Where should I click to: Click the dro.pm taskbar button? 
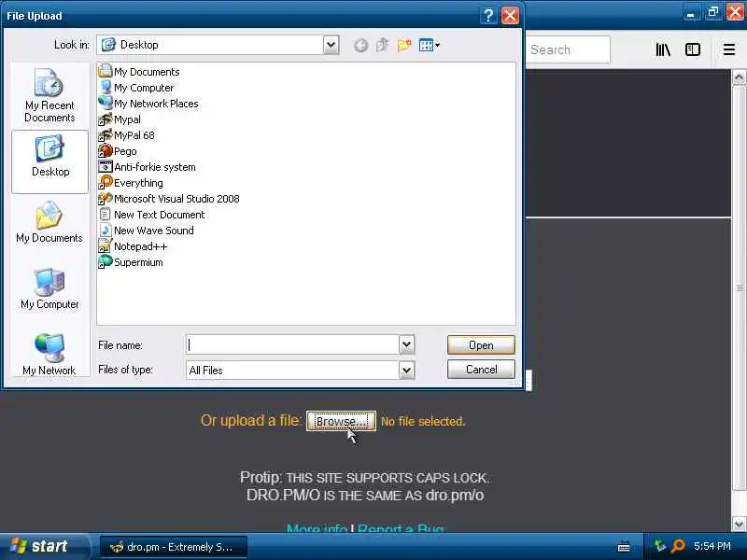(x=174, y=547)
